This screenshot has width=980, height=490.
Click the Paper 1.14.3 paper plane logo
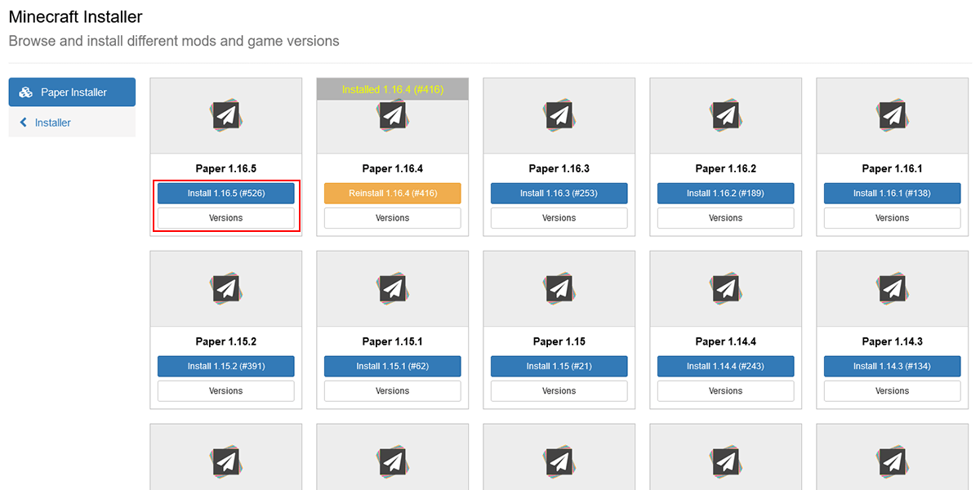coord(893,289)
